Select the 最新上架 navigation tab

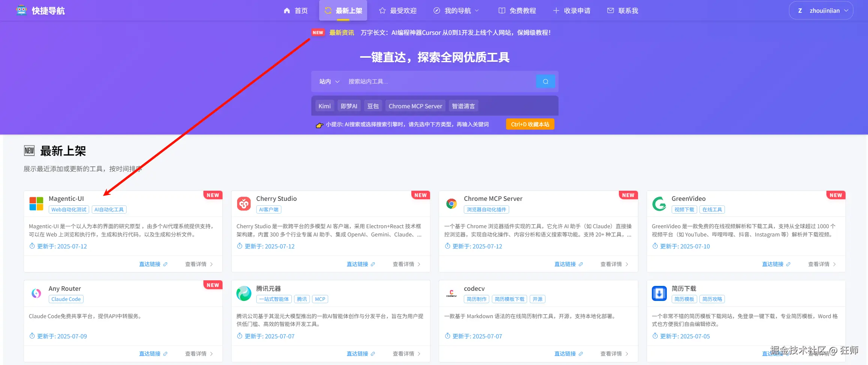pyautogui.click(x=343, y=10)
